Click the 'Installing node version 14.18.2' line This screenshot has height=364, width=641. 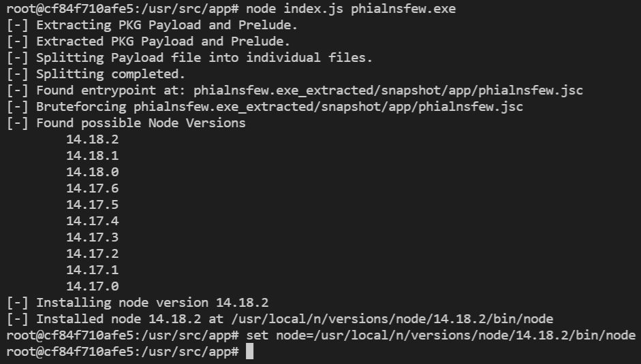(138, 303)
